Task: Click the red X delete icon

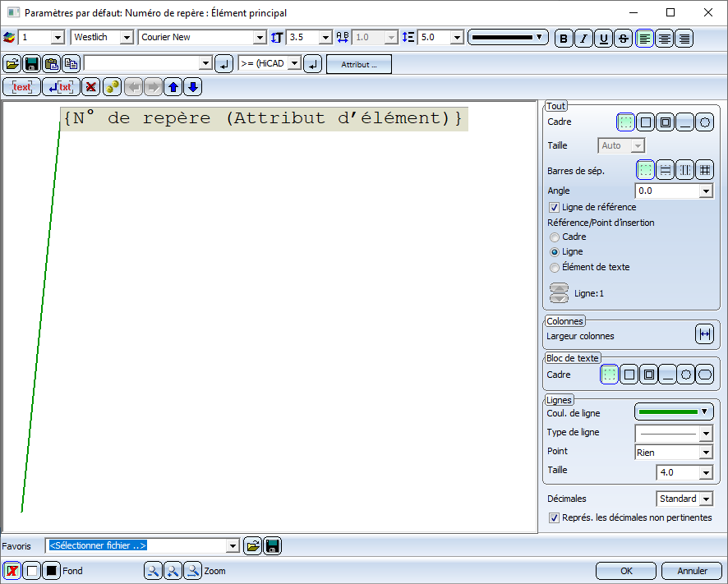Action: coord(91,87)
